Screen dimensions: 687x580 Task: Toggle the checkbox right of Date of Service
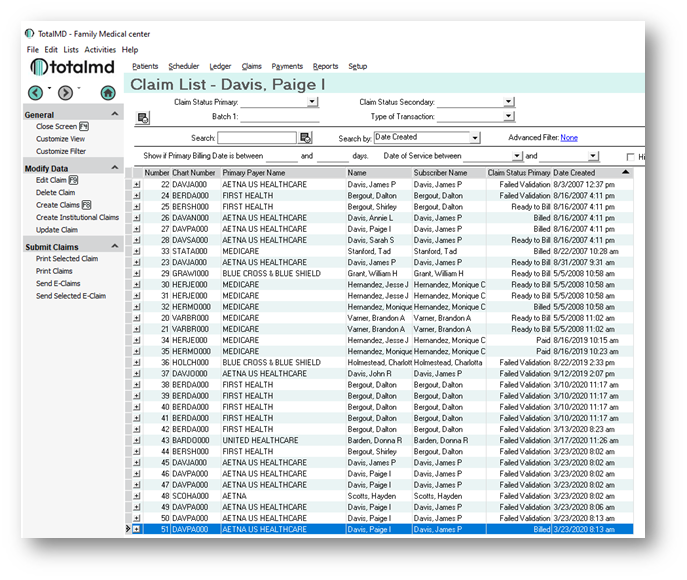(631, 157)
